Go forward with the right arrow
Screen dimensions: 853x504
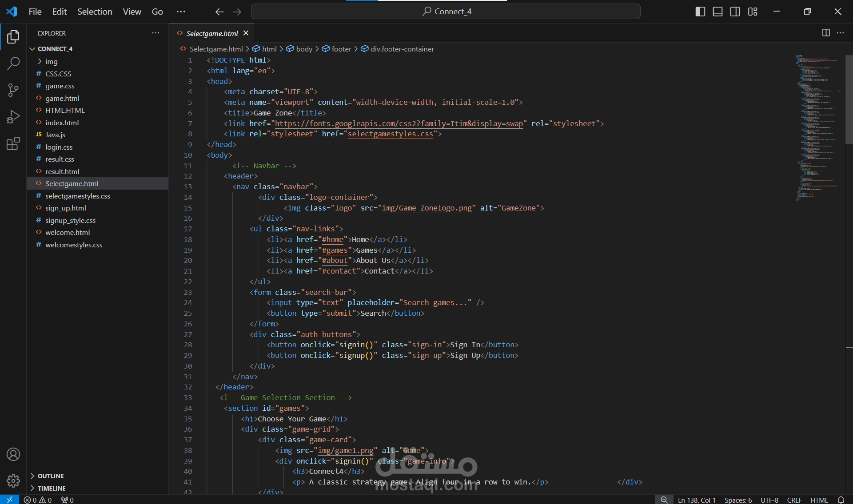[x=237, y=12]
